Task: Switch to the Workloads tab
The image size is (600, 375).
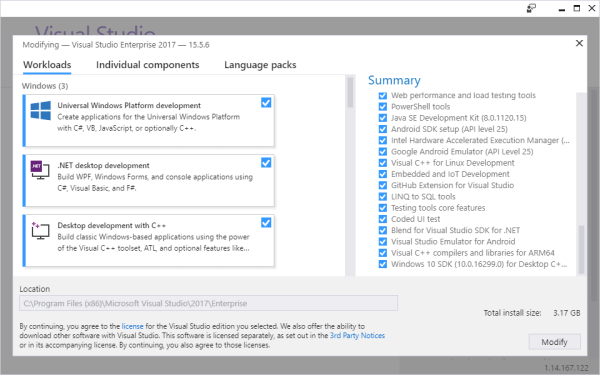Action: tap(47, 65)
